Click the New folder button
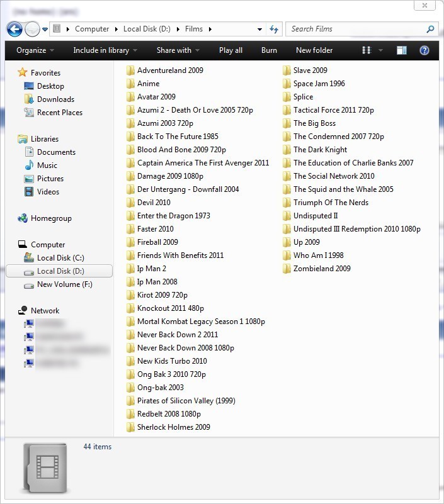 (x=314, y=50)
